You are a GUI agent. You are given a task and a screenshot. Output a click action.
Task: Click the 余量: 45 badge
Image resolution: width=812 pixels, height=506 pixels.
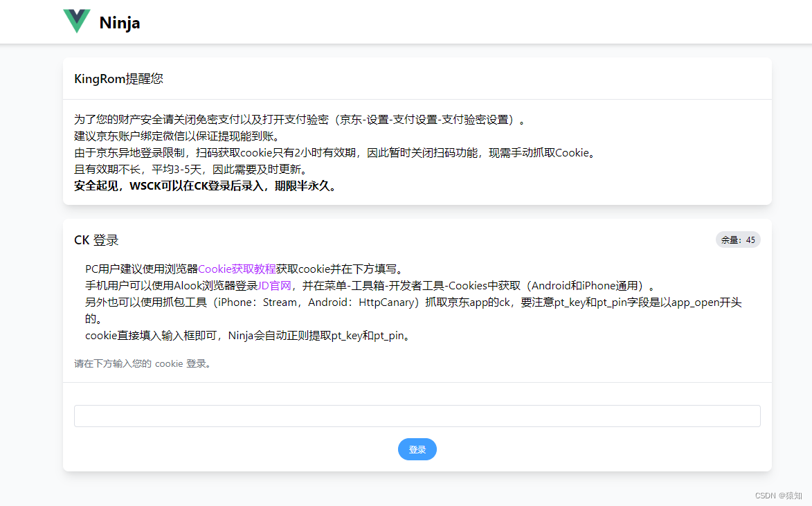[x=738, y=240]
